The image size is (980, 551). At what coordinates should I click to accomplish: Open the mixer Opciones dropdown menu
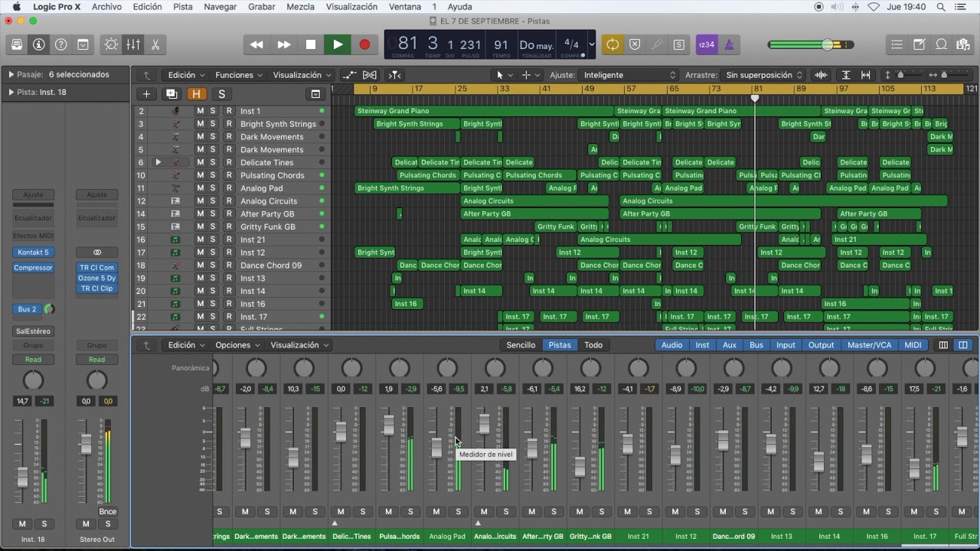point(237,345)
